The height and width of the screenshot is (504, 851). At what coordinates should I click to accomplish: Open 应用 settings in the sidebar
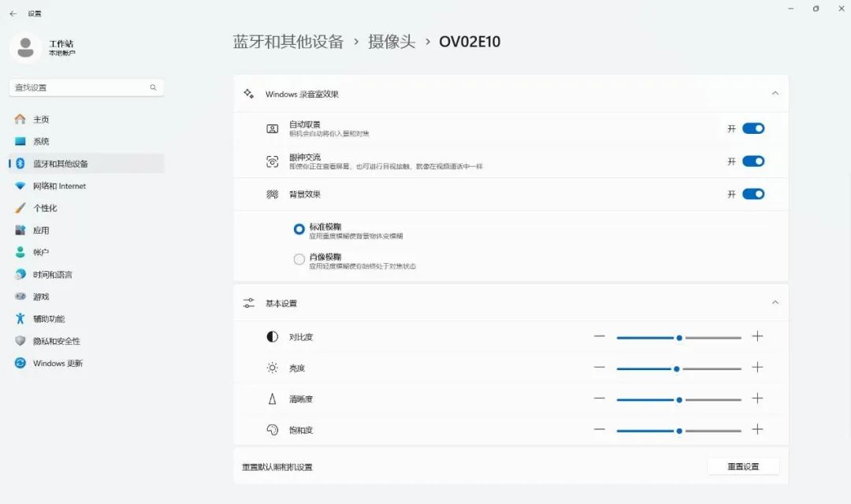[x=87, y=230]
